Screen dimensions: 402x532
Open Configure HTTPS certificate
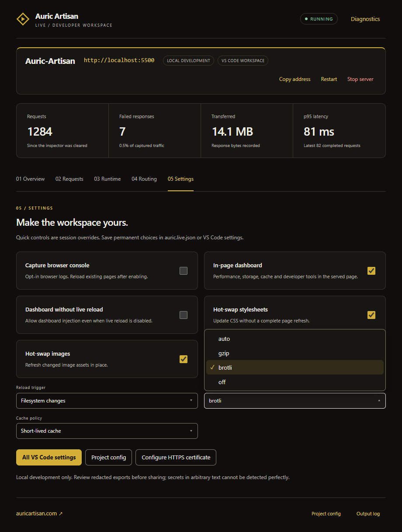pyautogui.click(x=176, y=457)
